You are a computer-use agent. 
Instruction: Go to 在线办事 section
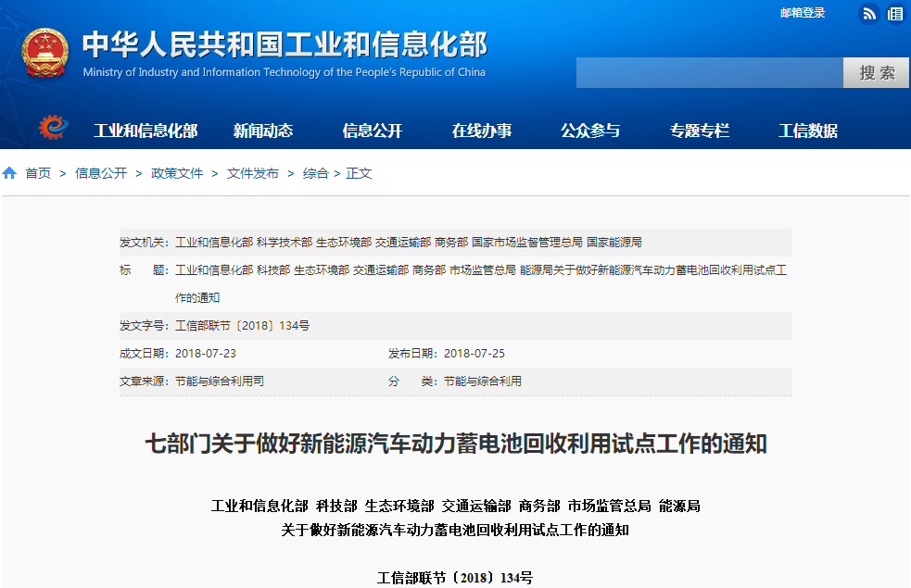point(482,131)
